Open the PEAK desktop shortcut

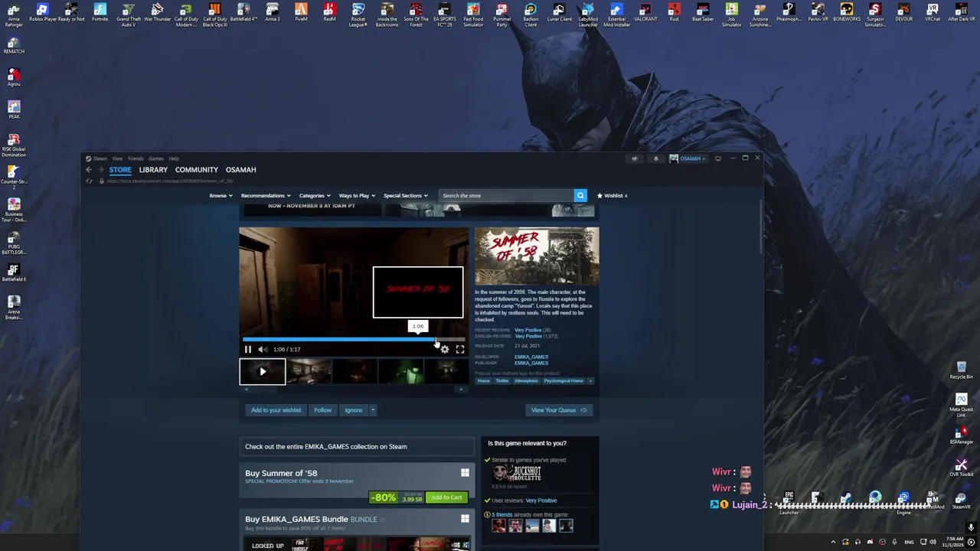point(14,109)
